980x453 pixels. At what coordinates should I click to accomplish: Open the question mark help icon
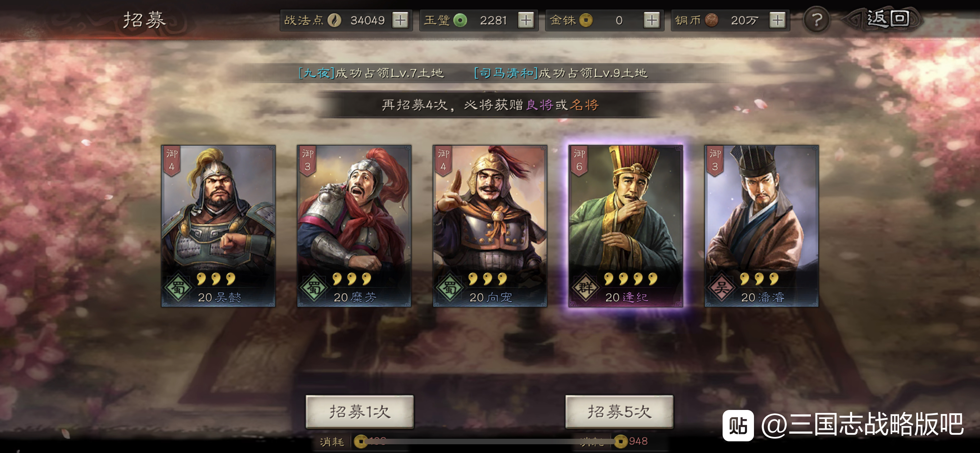pos(816,20)
